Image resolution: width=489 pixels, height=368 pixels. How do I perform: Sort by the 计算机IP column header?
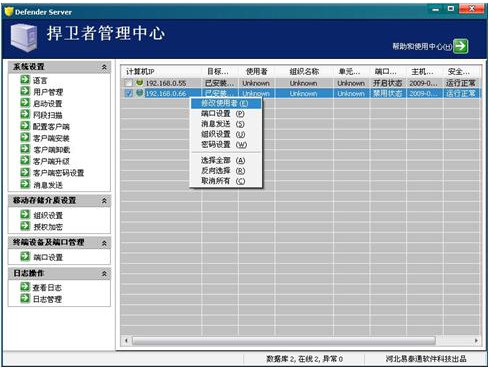coord(161,71)
